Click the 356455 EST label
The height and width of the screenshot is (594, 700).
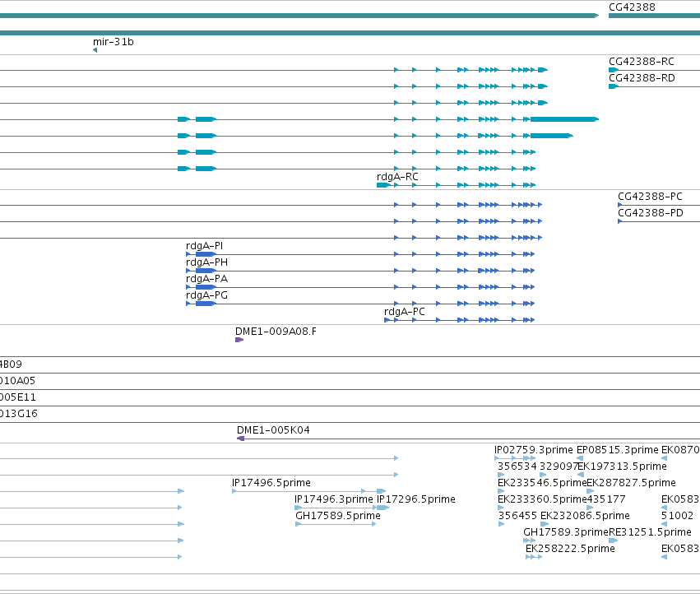[x=517, y=516]
